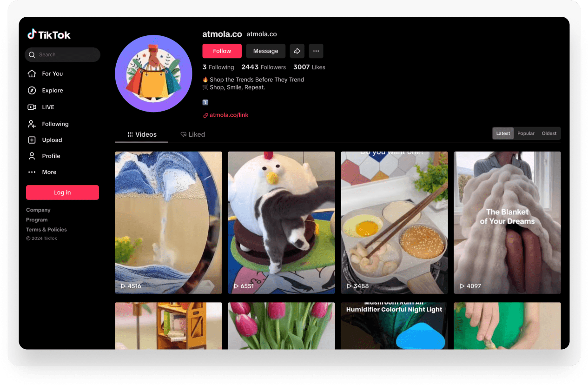Open more actions via the ellipsis icon
This screenshot has height=385, width=588.
[316, 51]
